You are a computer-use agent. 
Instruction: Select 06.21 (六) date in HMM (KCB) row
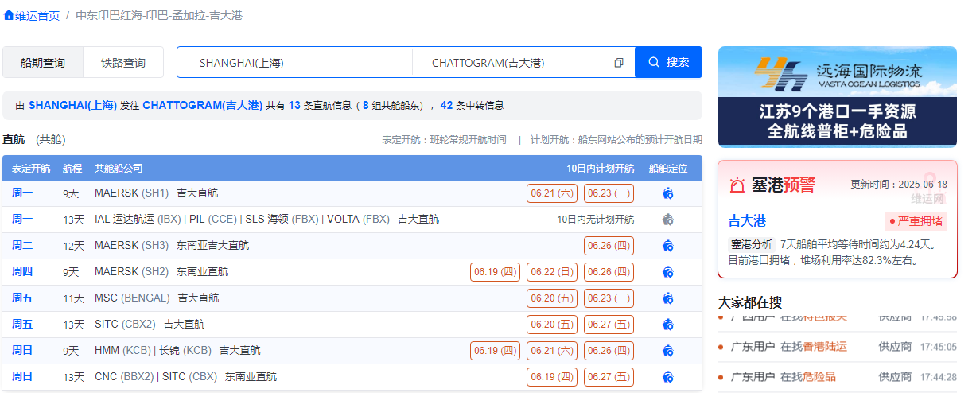[x=552, y=350]
